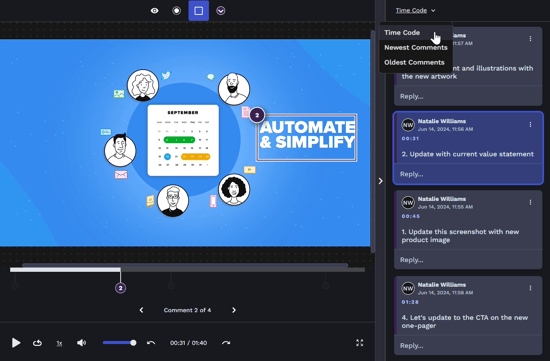
Task: Change 1x playback speed
Action: pyautogui.click(x=59, y=343)
